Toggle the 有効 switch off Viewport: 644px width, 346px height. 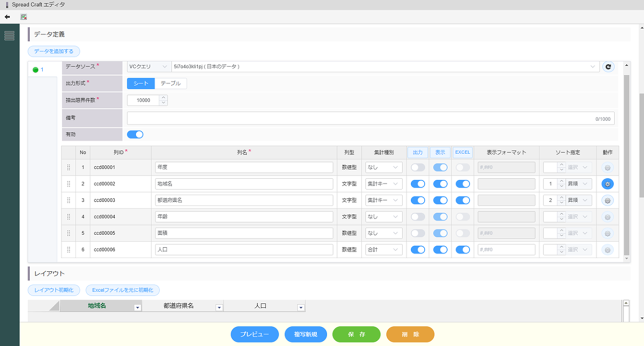135,135
